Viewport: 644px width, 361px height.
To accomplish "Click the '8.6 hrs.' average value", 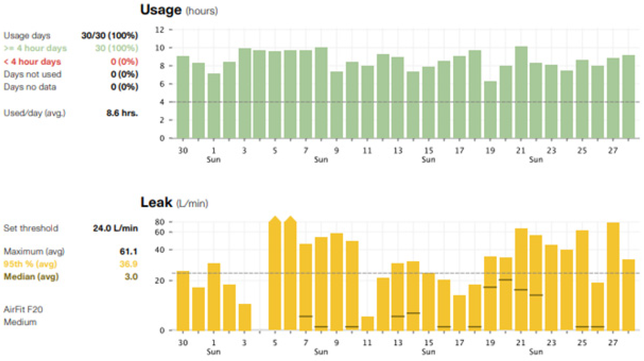I will point(122,113).
